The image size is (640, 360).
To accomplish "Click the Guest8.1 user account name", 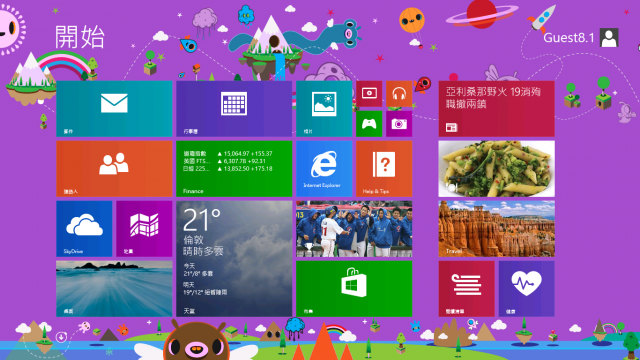I will click(x=569, y=38).
